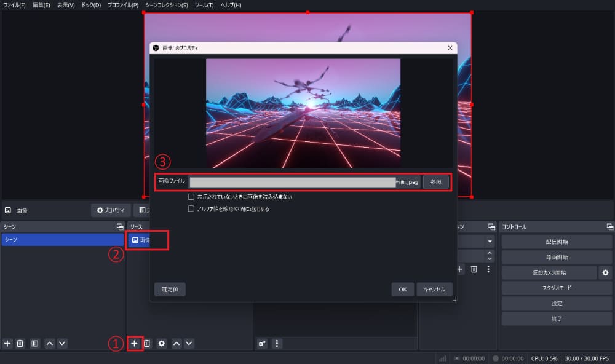Open the transition properties three-dot menu
This screenshot has height=364, width=615.
(488, 269)
